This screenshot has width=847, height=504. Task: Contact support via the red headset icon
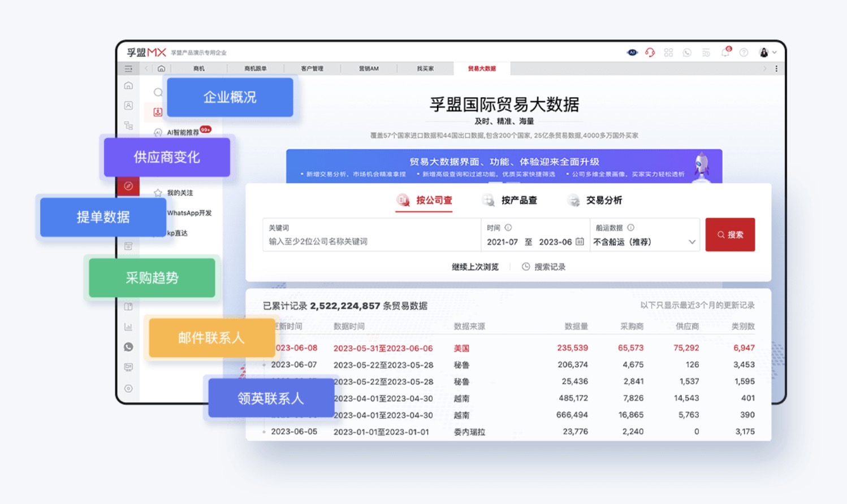point(650,52)
